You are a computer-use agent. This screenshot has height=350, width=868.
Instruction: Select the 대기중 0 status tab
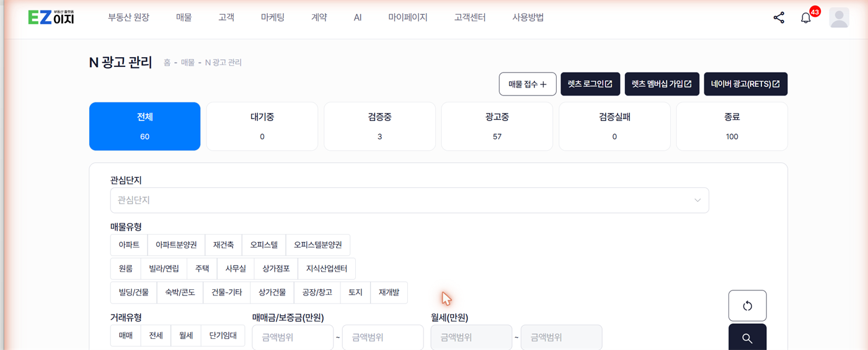tap(262, 126)
